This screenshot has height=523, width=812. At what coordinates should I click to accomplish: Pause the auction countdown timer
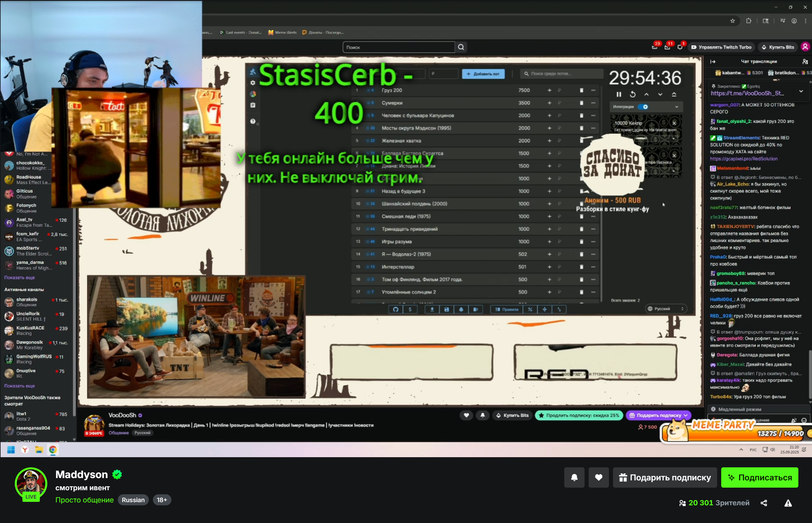click(619, 95)
